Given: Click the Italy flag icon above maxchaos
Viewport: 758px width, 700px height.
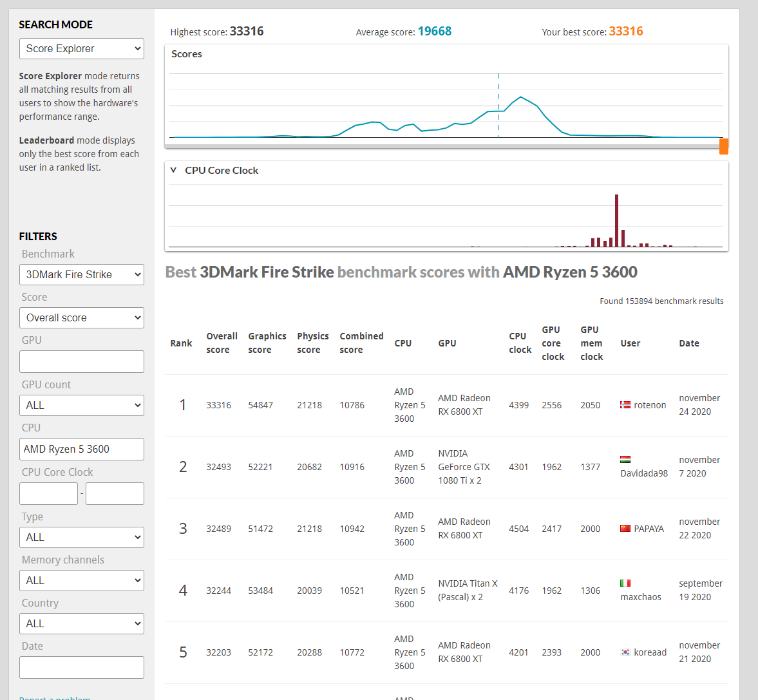Looking at the screenshot, I should (625, 583).
